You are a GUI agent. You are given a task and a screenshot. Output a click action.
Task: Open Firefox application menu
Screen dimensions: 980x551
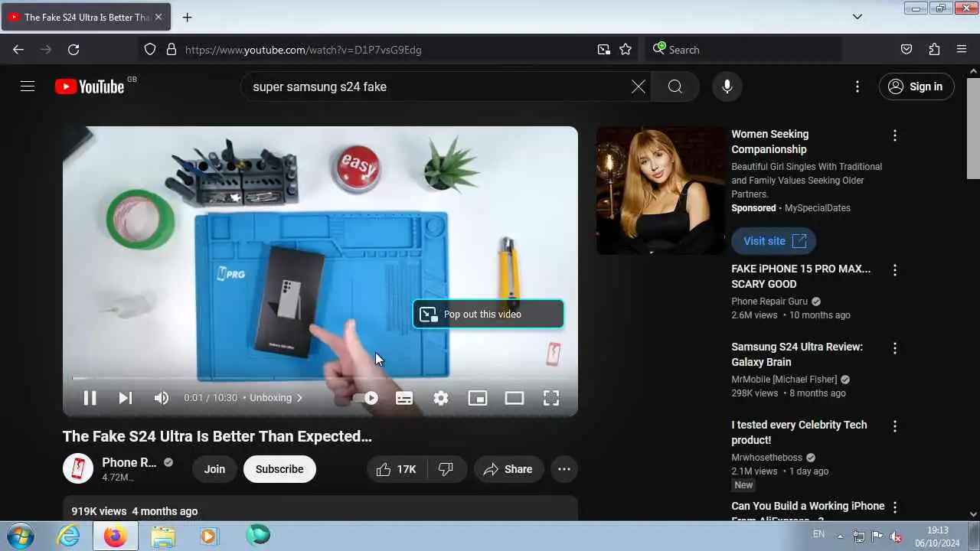click(962, 50)
